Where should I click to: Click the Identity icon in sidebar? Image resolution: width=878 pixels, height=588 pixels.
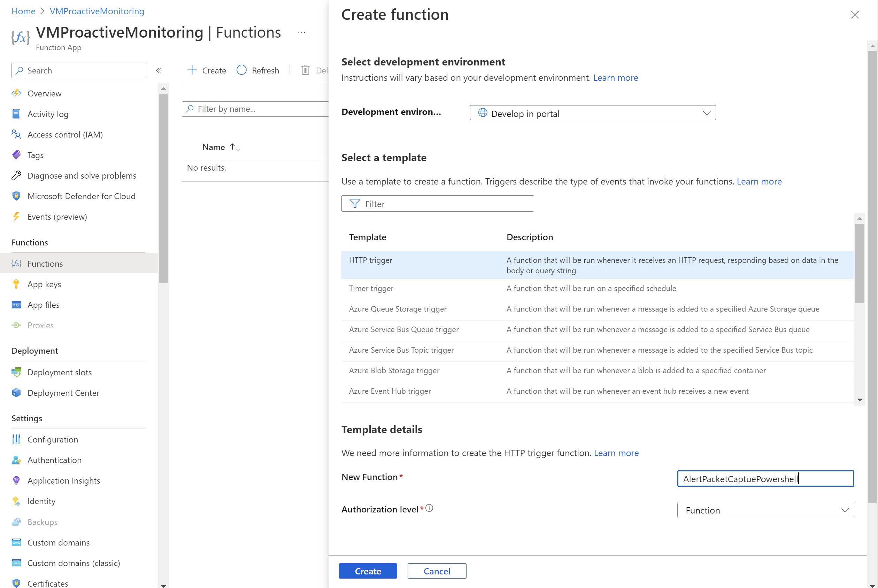click(x=17, y=501)
